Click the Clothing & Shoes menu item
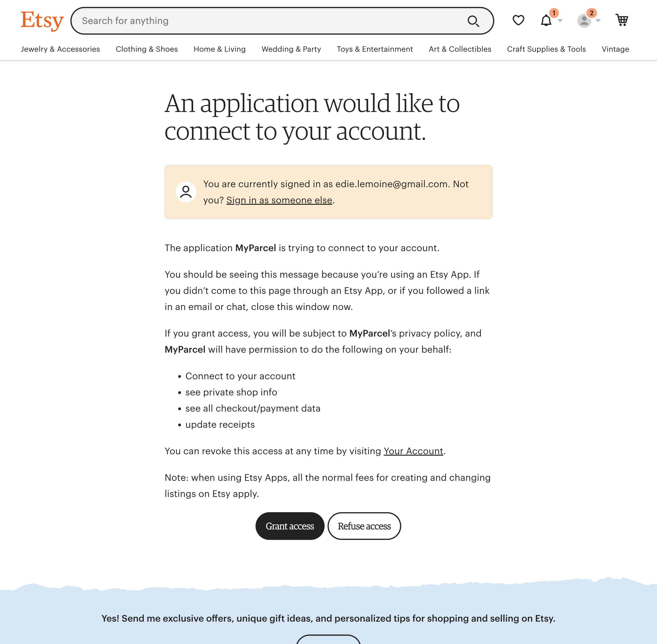The width and height of the screenshot is (657, 644). (x=146, y=49)
